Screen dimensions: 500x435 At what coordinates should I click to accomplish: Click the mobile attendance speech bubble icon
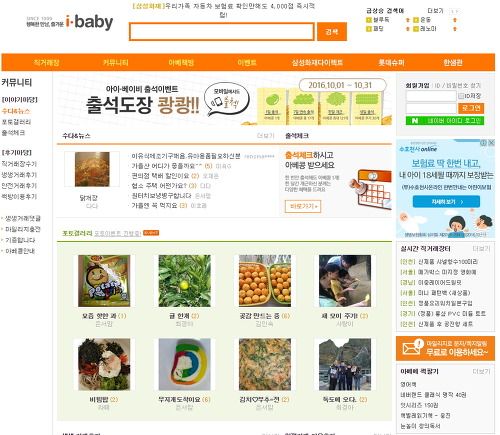pyautogui.click(x=227, y=99)
